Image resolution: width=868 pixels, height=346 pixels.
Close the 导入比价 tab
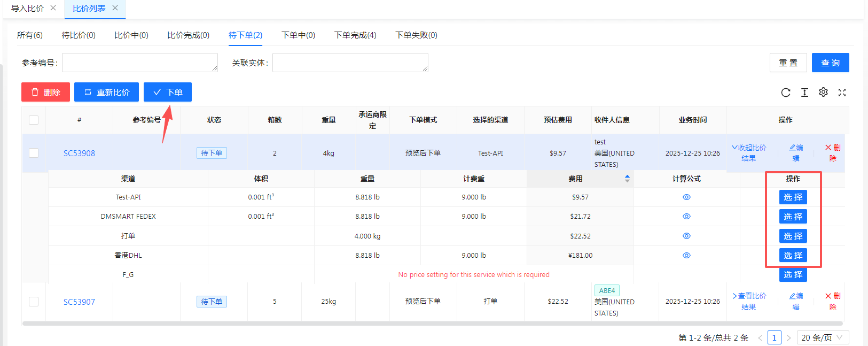(x=53, y=8)
